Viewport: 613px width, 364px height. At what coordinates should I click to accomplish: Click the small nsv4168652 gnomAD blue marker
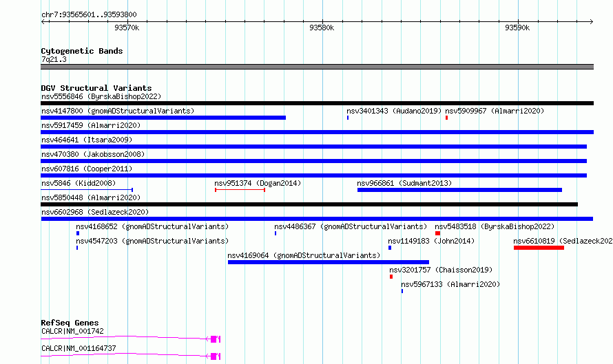tap(78, 233)
